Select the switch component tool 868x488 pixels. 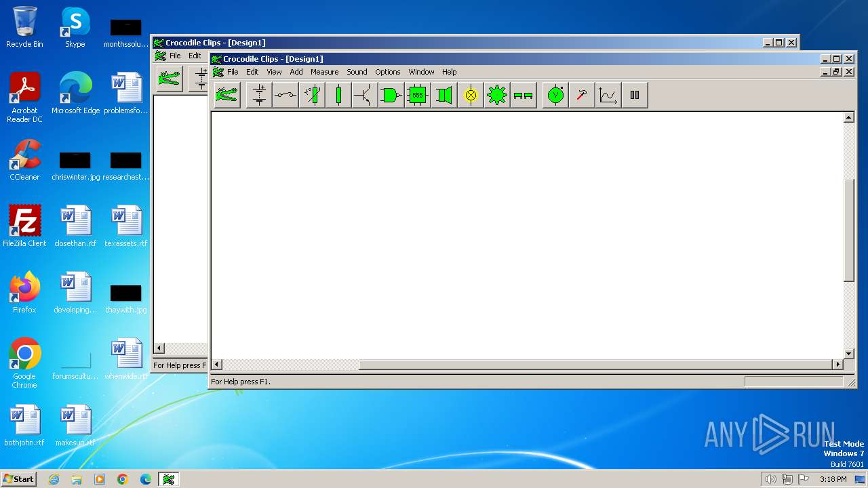point(285,96)
